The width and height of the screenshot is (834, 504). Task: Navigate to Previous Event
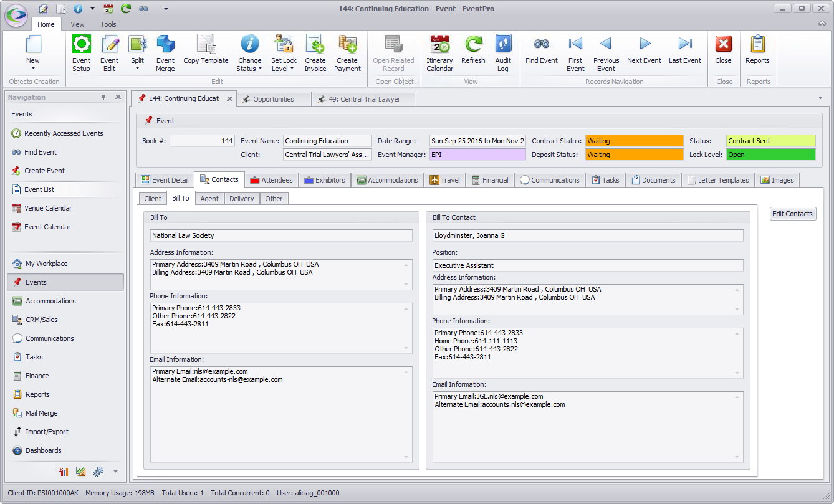[606, 53]
